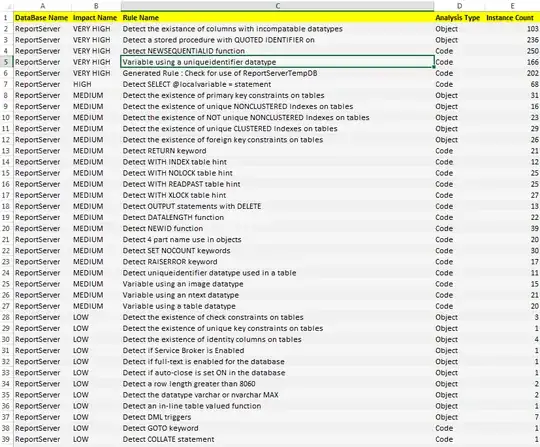Click the Instance Count value 68
540x447 pixels.
[512, 84]
